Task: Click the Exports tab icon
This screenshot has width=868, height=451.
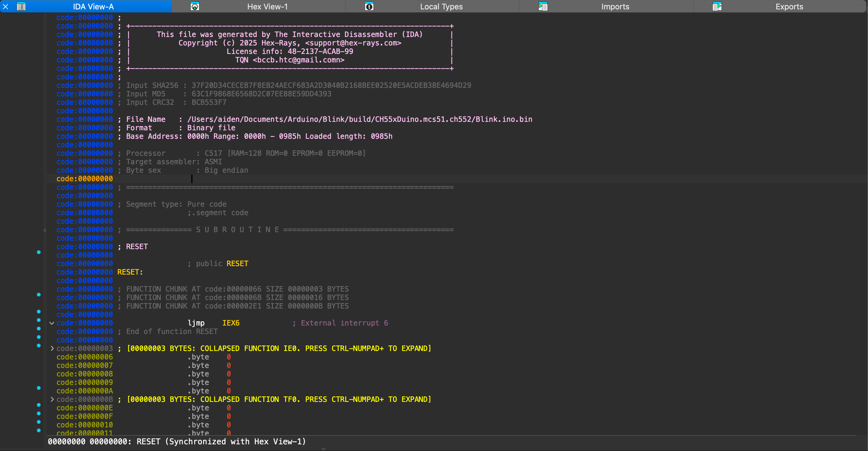Action: 717,6
